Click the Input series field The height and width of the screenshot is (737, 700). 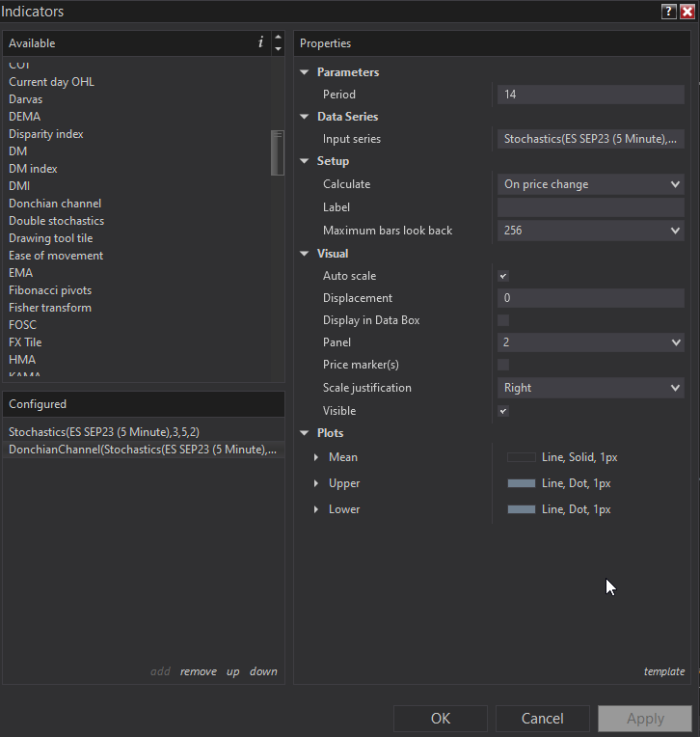point(590,139)
